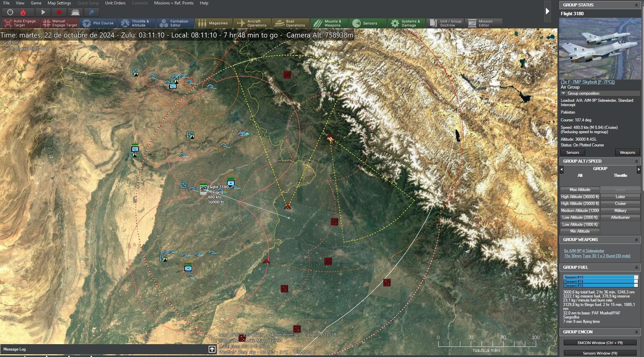Viewport: 644px width, 357px height.
Task: Open the Magazines panel
Action: 213,23
